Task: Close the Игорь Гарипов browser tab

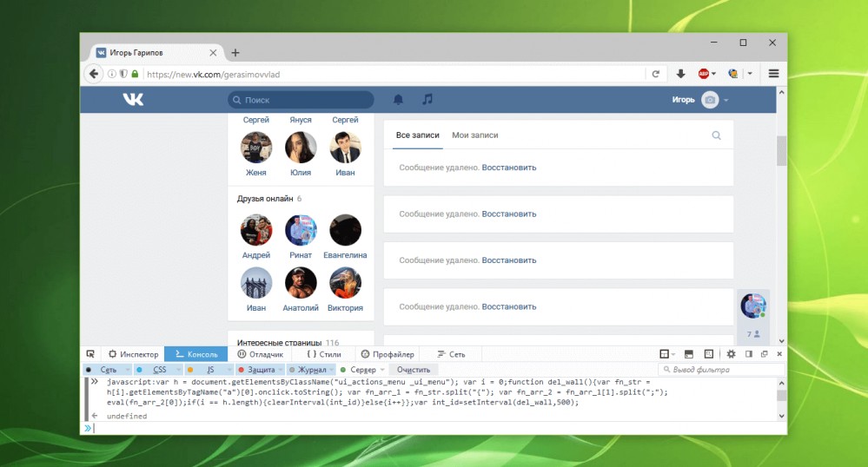Action: [x=213, y=53]
